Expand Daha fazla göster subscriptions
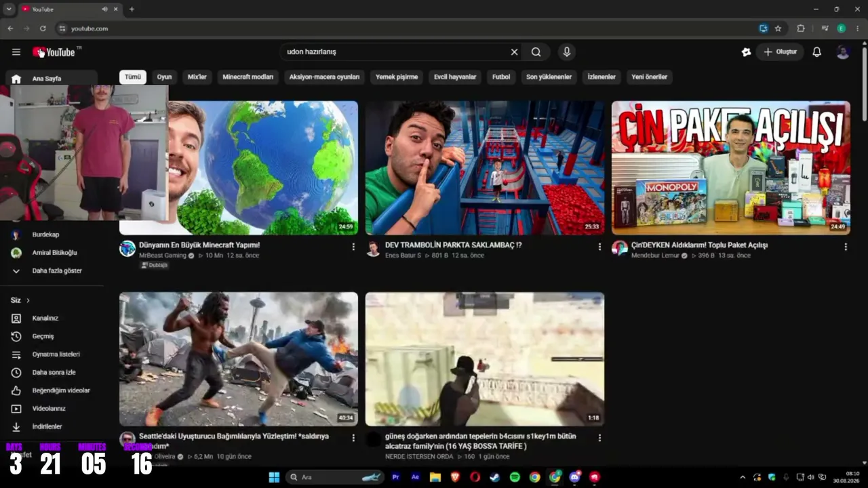Screen dimensions: 868x488 [52, 271]
